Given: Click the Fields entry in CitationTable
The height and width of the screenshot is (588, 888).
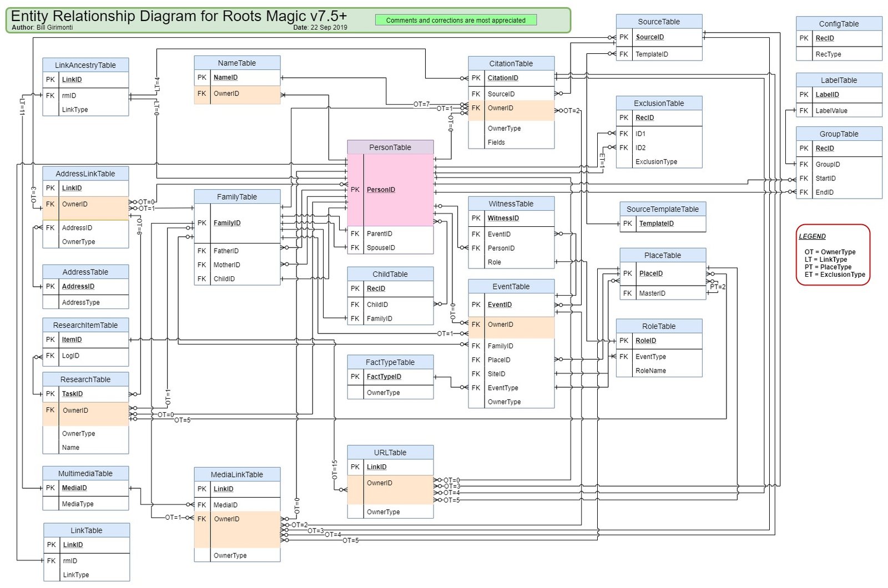Looking at the screenshot, I should [496, 143].
